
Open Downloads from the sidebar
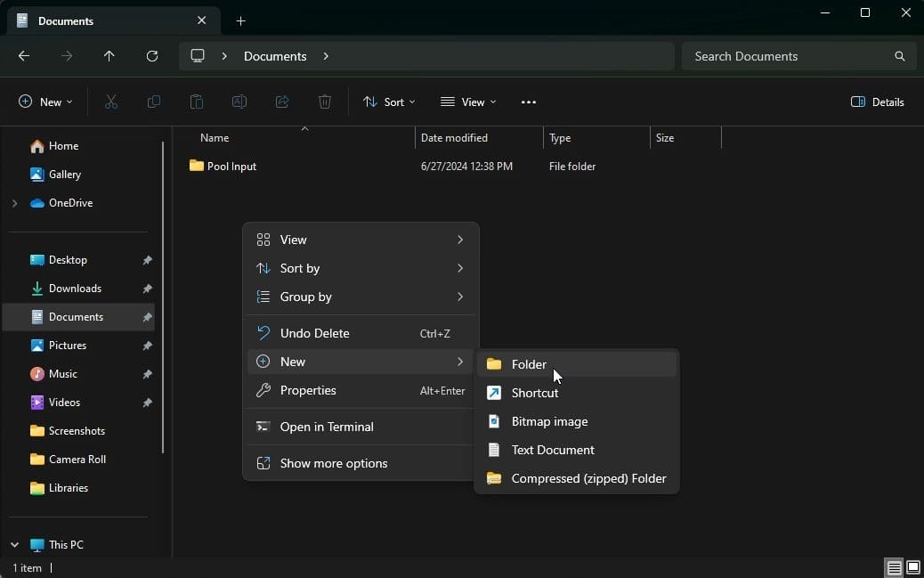click(x=76, y=288)
